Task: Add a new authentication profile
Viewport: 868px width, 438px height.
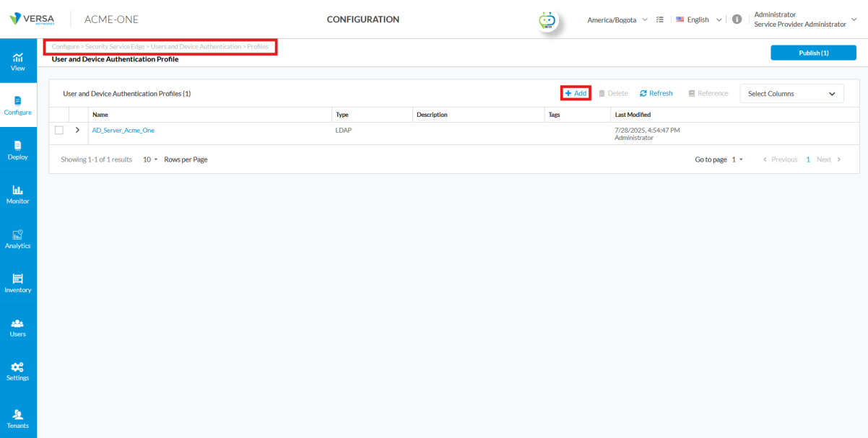Action: (576, 93)
